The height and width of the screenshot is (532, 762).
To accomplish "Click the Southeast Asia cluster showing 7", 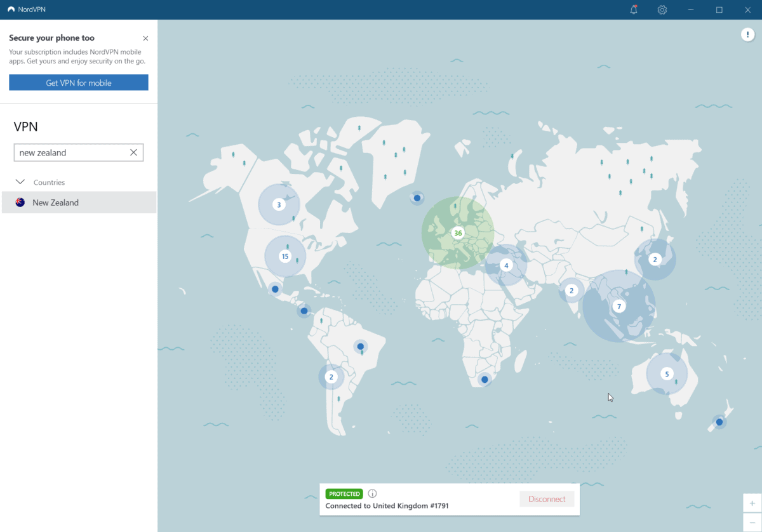I will tap(619, 306).
